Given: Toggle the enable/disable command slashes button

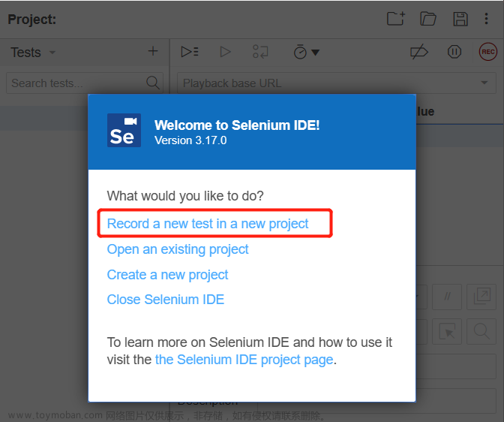Looking at the screenshot, I should point(447,297).
